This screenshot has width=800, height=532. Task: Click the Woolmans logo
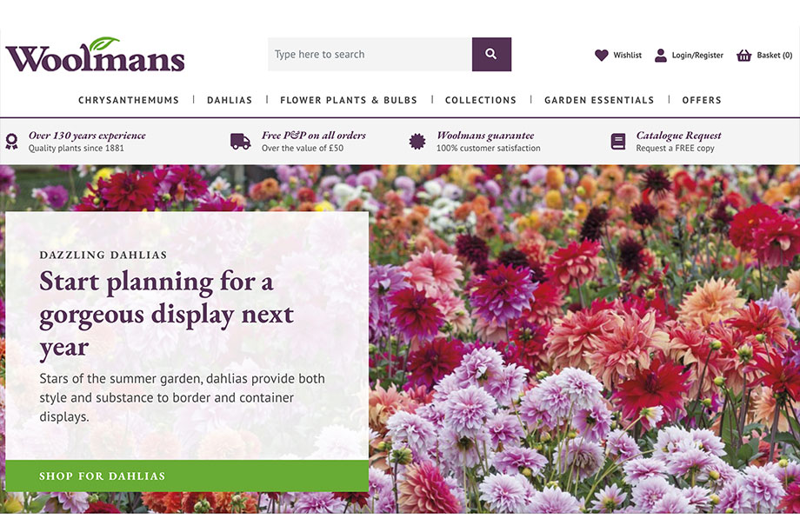[x=95, y=55]
